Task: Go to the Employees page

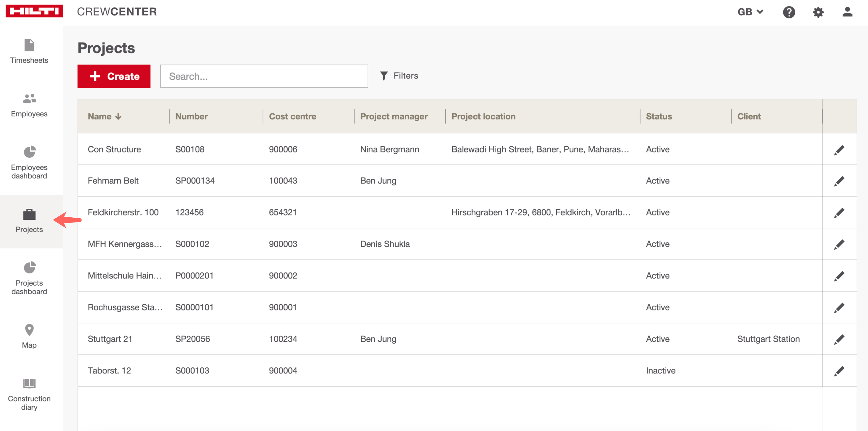Action: coord(29,105)
